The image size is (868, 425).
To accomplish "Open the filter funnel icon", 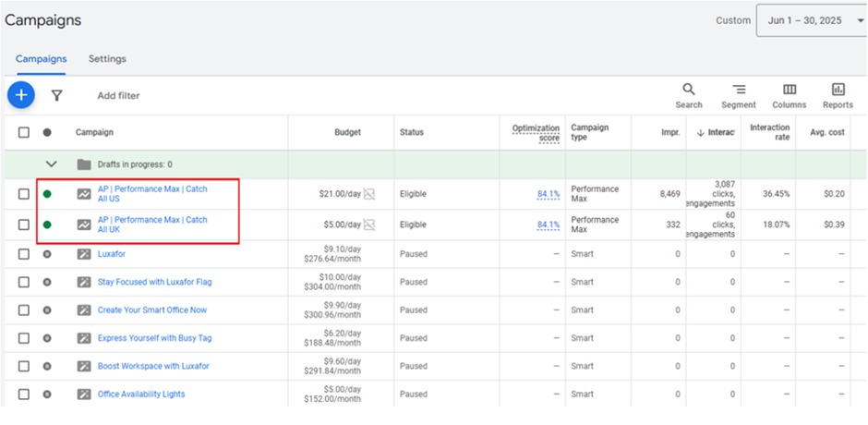I will click(x=56, y=95).
